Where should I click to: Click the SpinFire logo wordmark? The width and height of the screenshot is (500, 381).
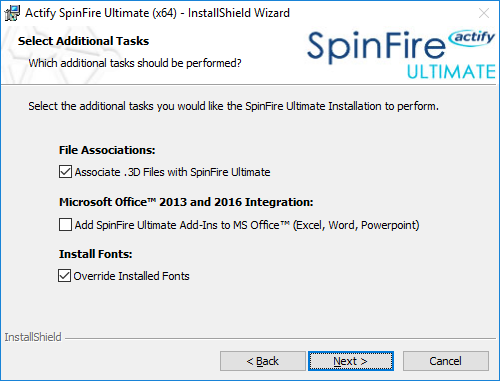click(376, 47)
